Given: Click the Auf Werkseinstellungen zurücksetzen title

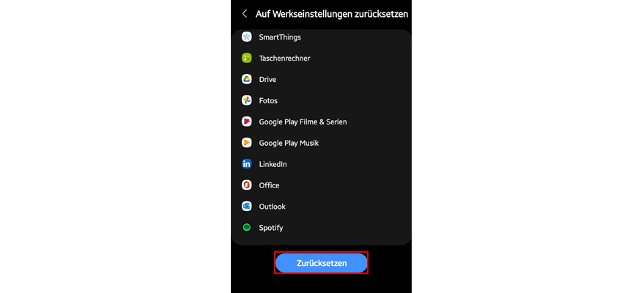Looking at the screenshot, I should pos(332,14).
